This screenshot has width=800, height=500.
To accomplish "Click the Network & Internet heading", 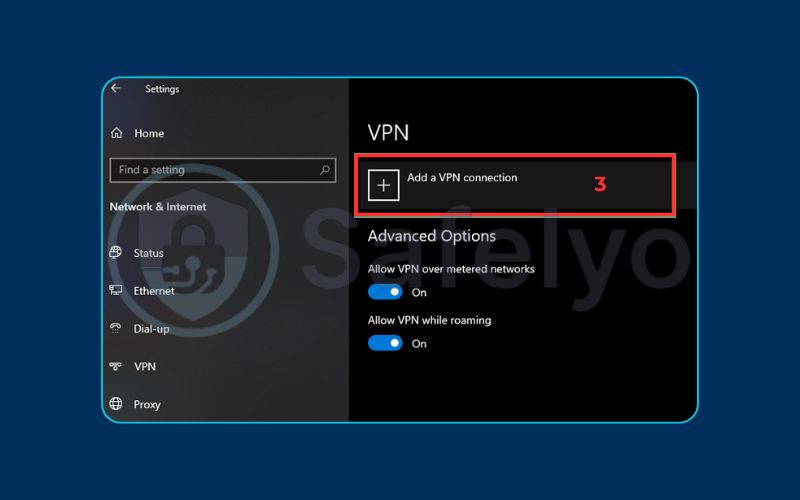I will click(x=158, y=207).
